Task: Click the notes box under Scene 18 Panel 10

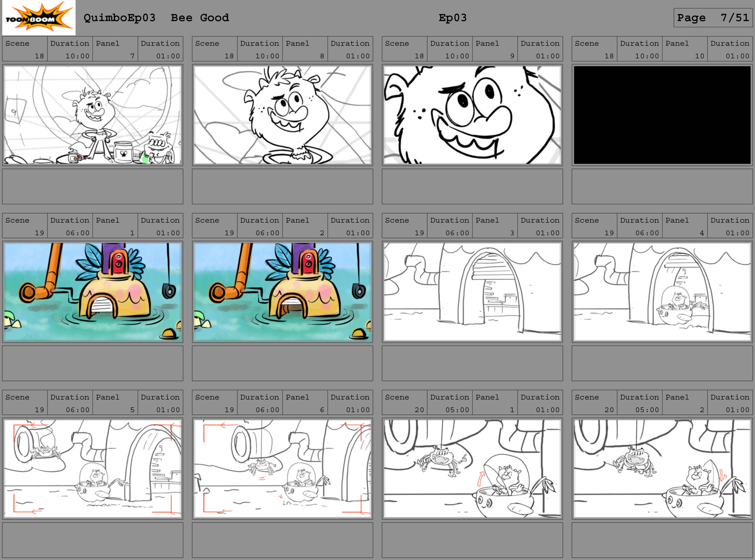Action: [x=662, y=186]
